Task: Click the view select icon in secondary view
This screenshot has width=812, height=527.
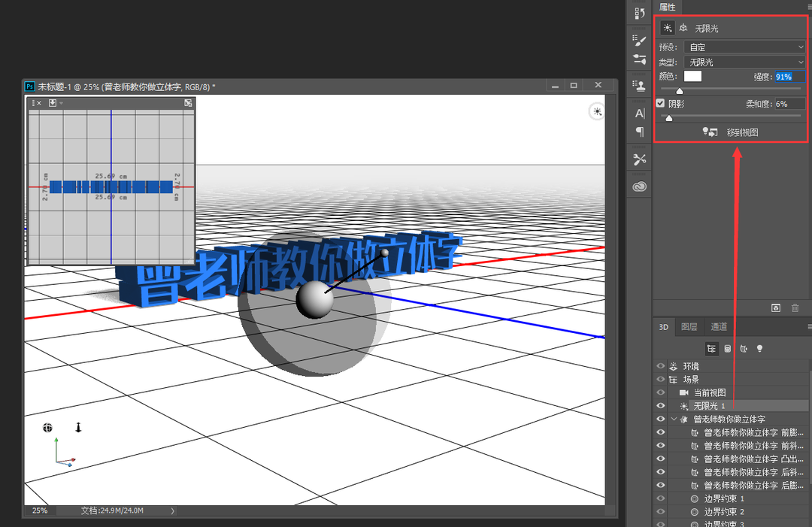Action: tap(53, 103)
